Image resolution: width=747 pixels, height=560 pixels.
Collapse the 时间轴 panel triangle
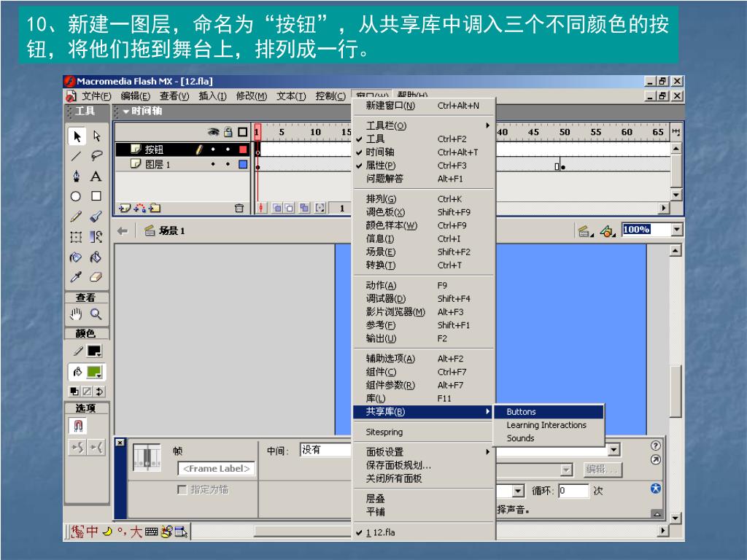coord(125,112)
